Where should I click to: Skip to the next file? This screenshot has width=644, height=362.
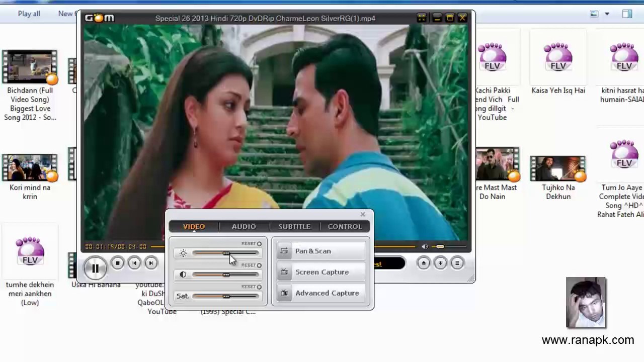(x=151, y=263)
